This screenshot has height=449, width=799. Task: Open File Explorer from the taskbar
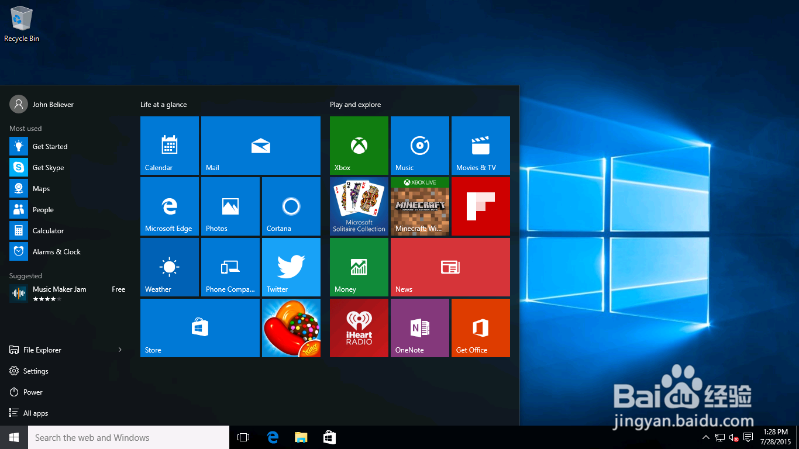tap(301, 437)
